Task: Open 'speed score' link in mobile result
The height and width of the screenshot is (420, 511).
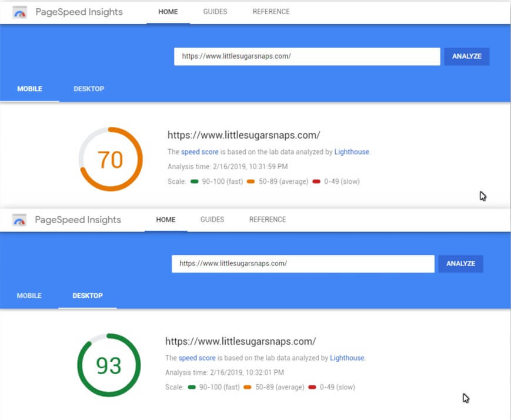Action: (200, 152)
